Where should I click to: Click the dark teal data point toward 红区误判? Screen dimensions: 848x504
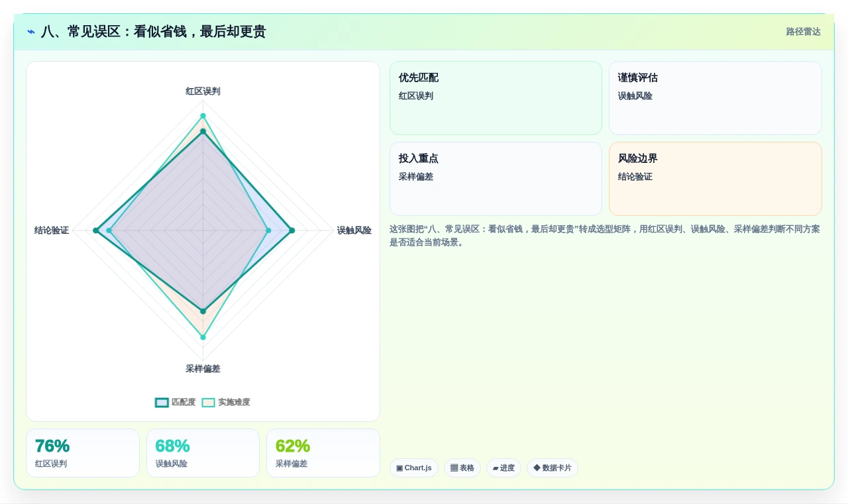point(203,131)
